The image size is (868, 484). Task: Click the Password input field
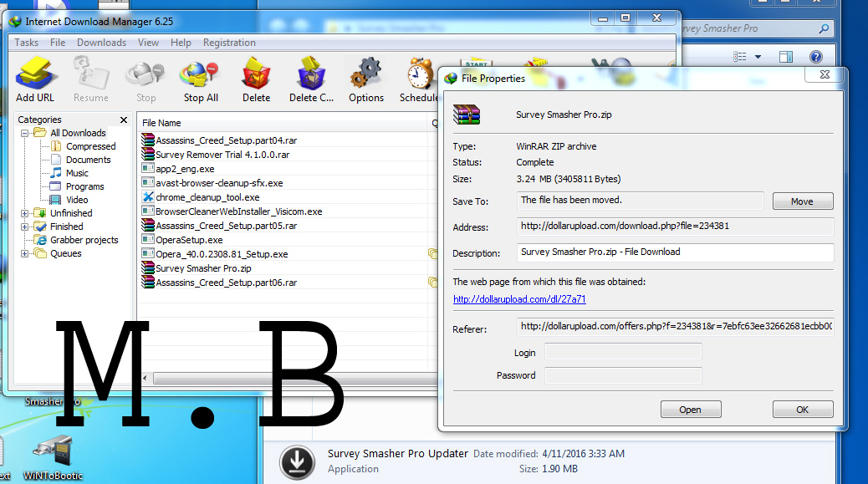(x=623, y=375)
